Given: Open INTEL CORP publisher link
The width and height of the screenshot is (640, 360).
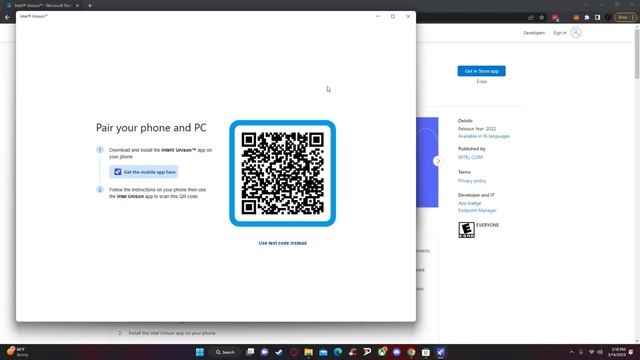Looking at the screenshot, I should (x=470, y=157).
